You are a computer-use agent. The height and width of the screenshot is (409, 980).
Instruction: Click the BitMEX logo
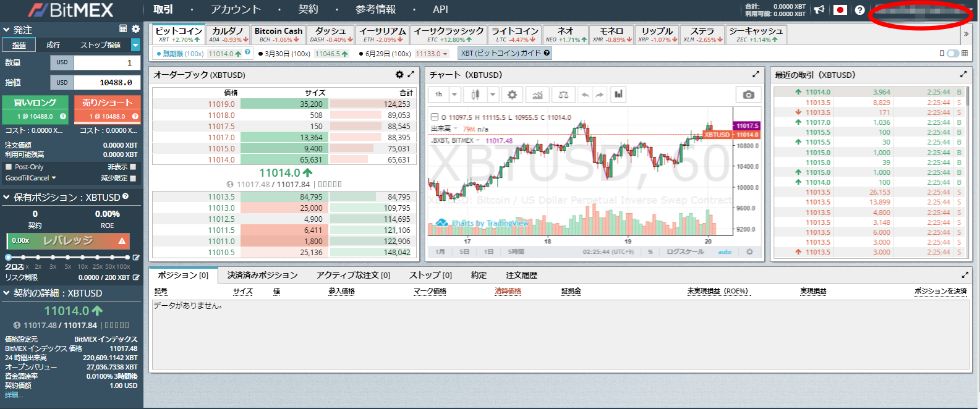pyautogui.click(x=70, y=10)
